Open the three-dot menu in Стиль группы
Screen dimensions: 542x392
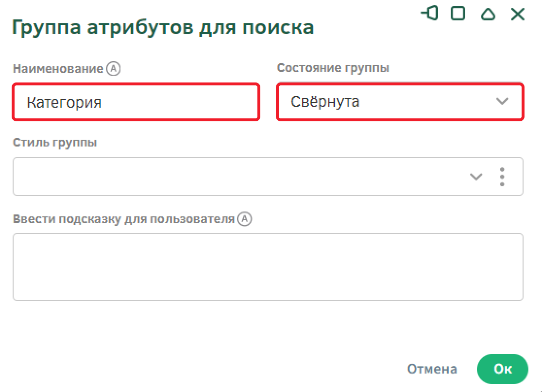502,177
